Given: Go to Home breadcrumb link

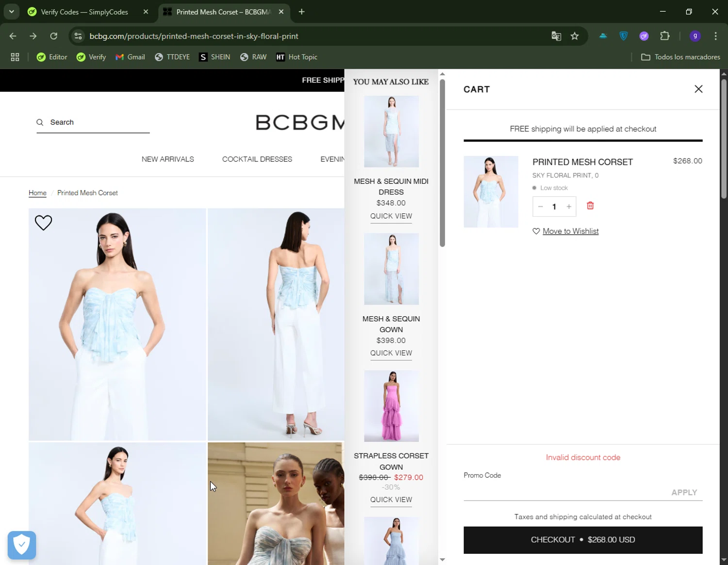Looking at the screenshot, I should [37, 193].
